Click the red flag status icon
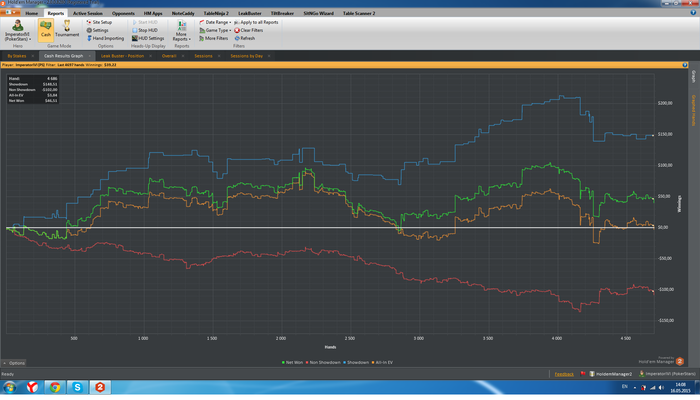Screen dimensions: 700x400 click(583, 374)
